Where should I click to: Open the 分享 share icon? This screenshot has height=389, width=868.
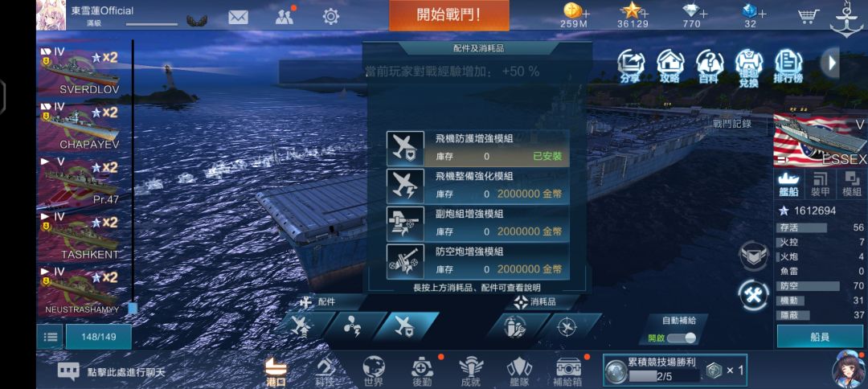pos(631,66)
